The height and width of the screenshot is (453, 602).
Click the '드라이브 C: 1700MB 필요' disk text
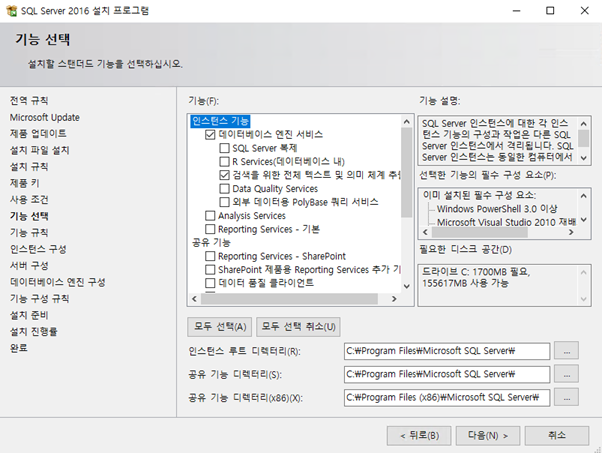click(476, 272)
